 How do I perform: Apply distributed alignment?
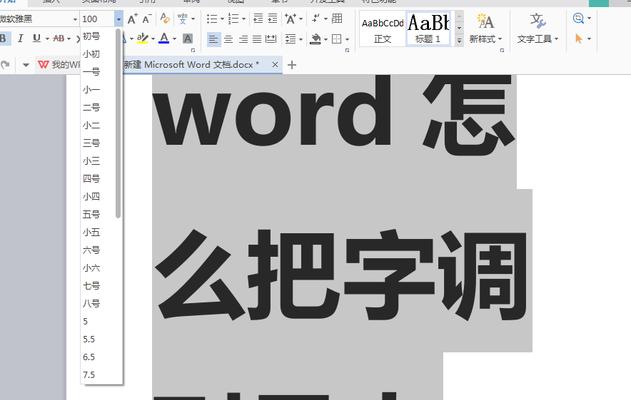[x=271, y=39]
